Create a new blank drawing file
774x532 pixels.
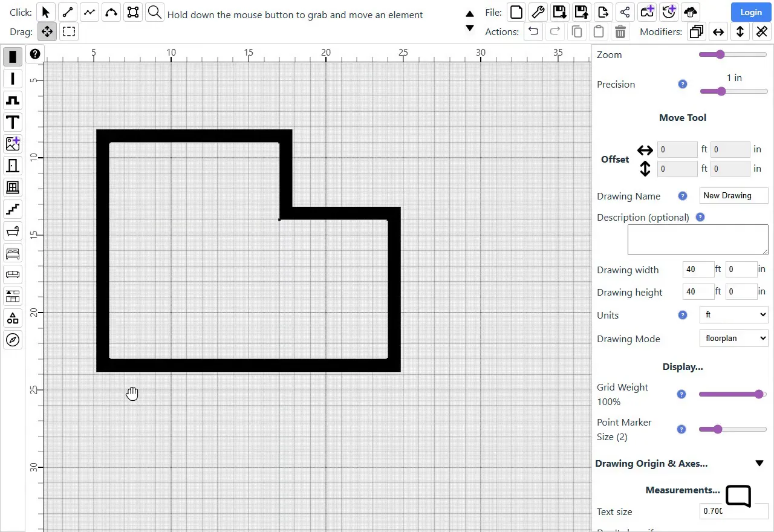[516, 12]
